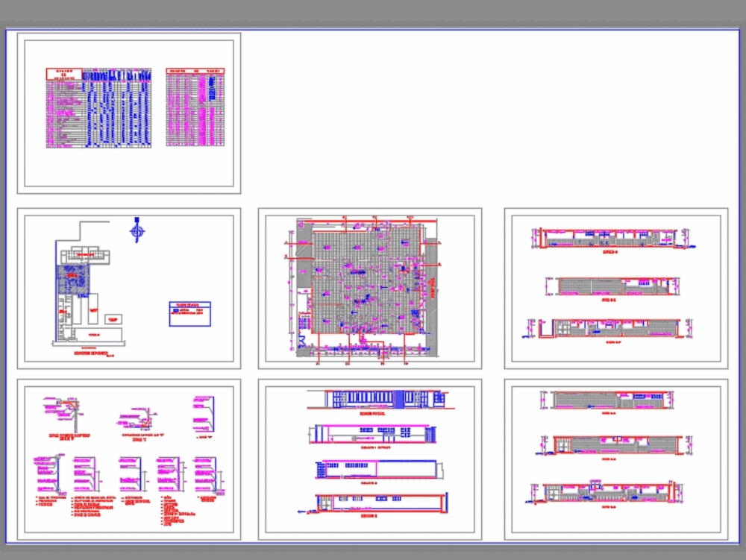Open the sheet of red construction details

(129, 459)
